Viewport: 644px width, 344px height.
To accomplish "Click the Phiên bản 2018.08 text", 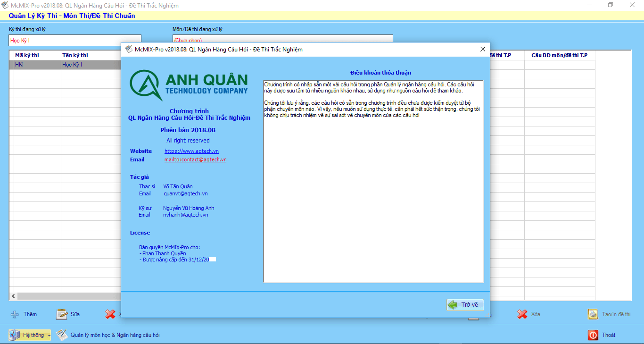I will pyautogui.click(x=188, y=130).
